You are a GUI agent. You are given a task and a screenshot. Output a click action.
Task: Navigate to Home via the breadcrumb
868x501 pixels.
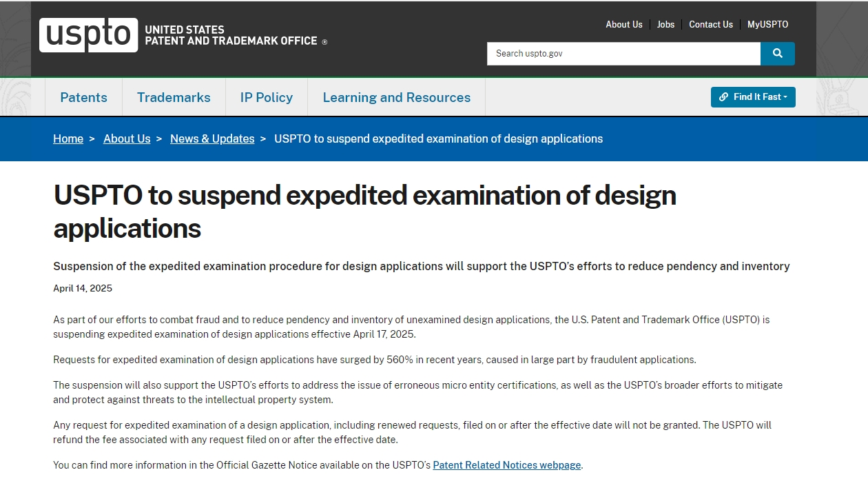[68, 139]
